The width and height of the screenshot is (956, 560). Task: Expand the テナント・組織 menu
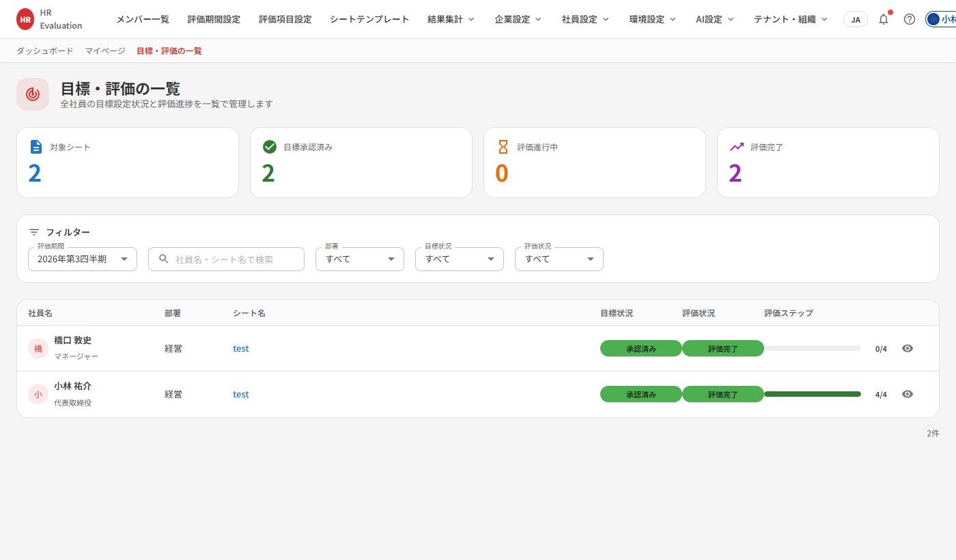791,19
